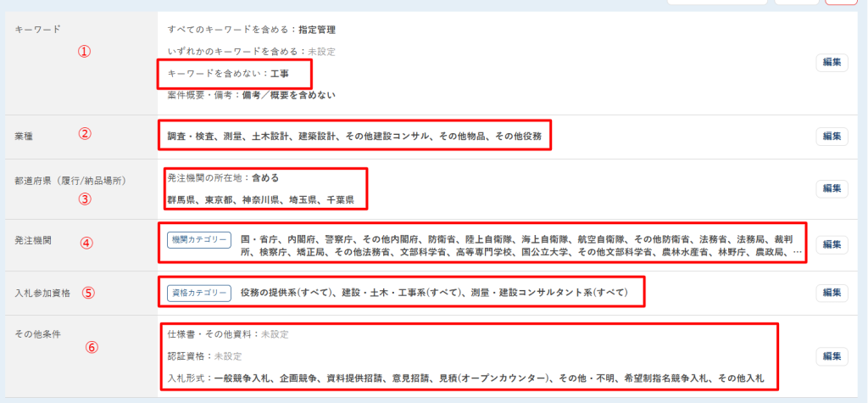Click the 役務の提供系(すべて) qualification list
This screenshot has width=868, height=403.
coord(435,293)
